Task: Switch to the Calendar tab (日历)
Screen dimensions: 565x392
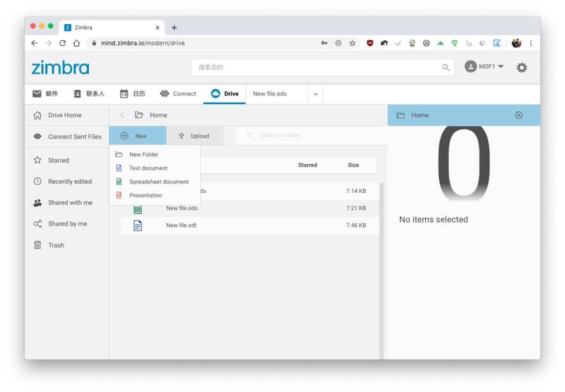Action: click(132, 94)
